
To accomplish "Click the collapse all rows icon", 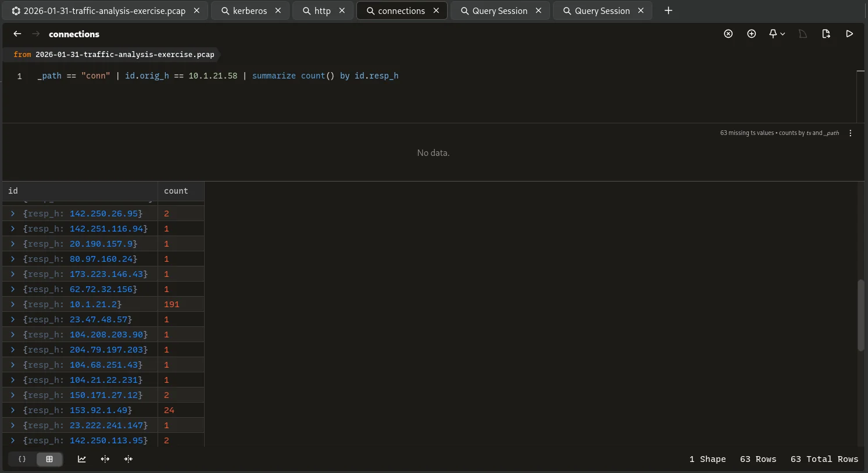I will (128, 459).
